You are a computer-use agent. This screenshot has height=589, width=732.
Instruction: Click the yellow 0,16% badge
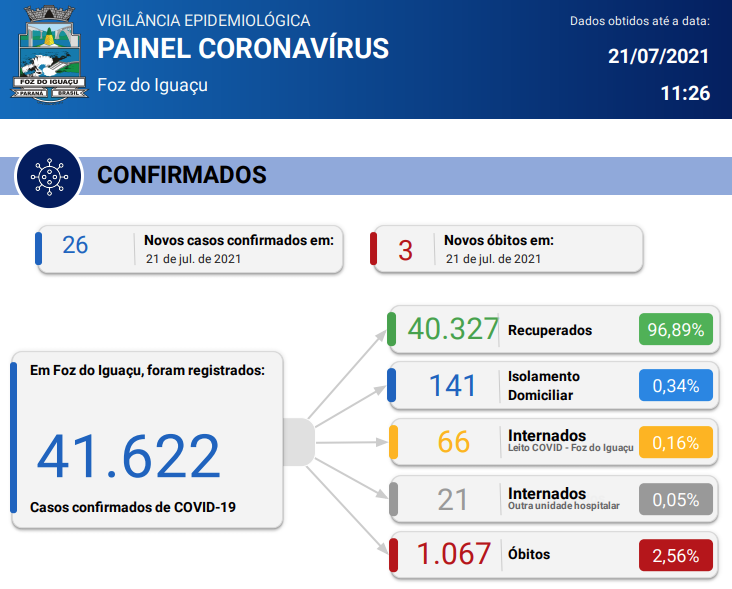pos(676,442)
